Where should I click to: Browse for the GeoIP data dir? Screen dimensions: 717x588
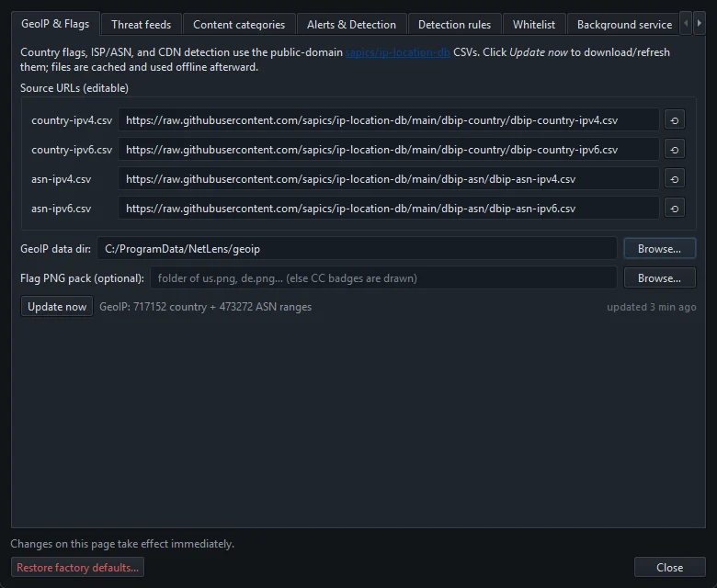pyautogui.click(x=659, y=249)
